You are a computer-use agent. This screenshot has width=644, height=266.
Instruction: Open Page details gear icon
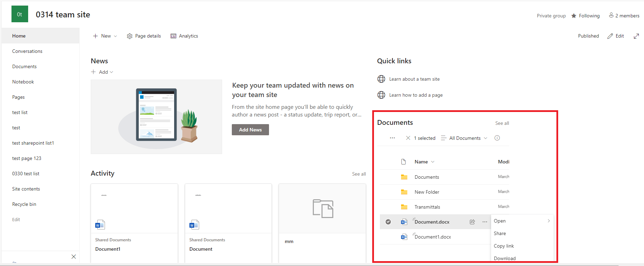[x=130, y=36]
